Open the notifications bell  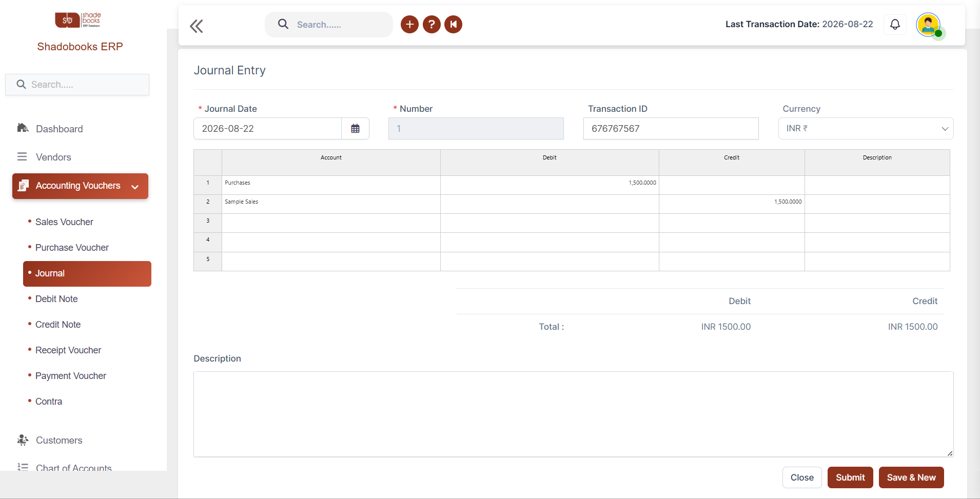895,24
